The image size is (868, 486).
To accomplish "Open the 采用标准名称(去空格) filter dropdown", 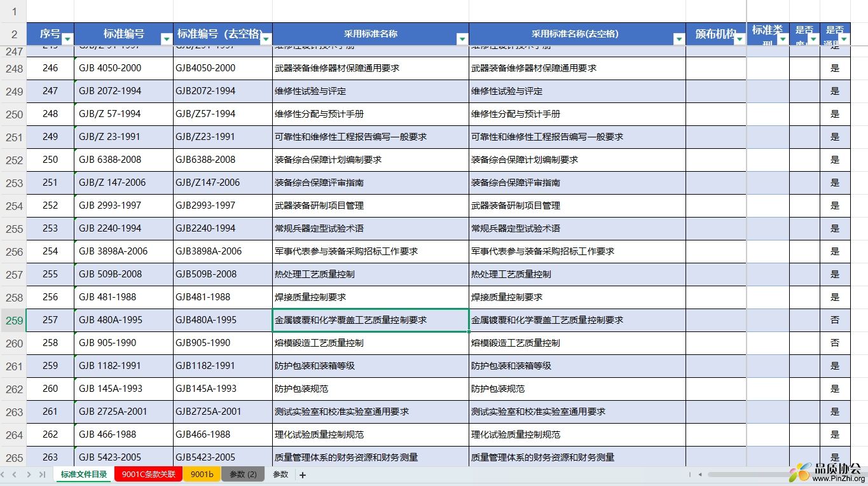I will [679, 39].
